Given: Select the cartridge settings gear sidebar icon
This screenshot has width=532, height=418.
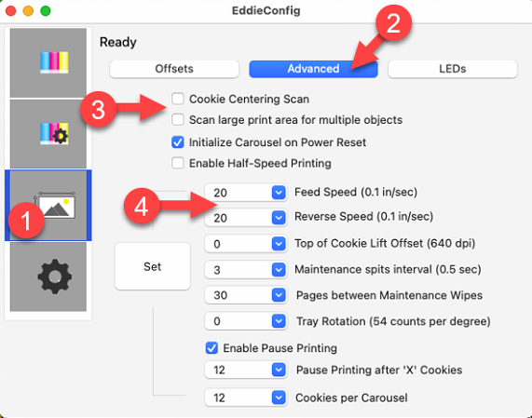Looking at the screenshot, I should tap(48, 133).
